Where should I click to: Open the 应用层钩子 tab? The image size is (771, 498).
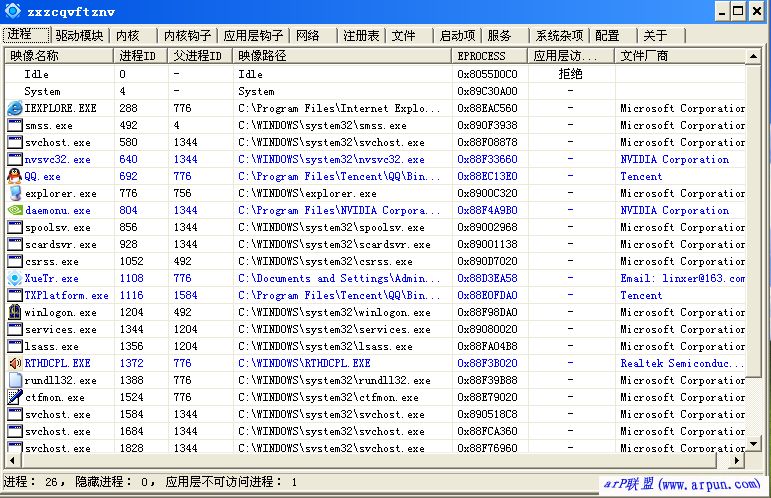point(253,35)
